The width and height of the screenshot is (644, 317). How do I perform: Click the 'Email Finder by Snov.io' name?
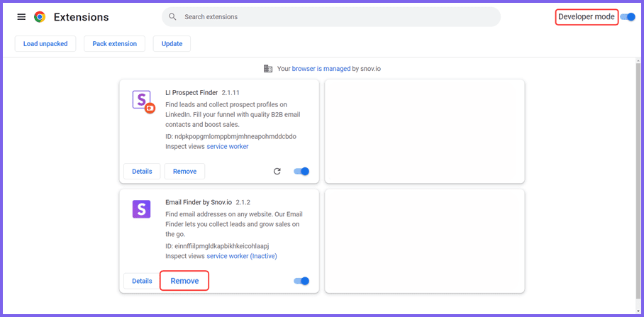click(x=199, y=202)
